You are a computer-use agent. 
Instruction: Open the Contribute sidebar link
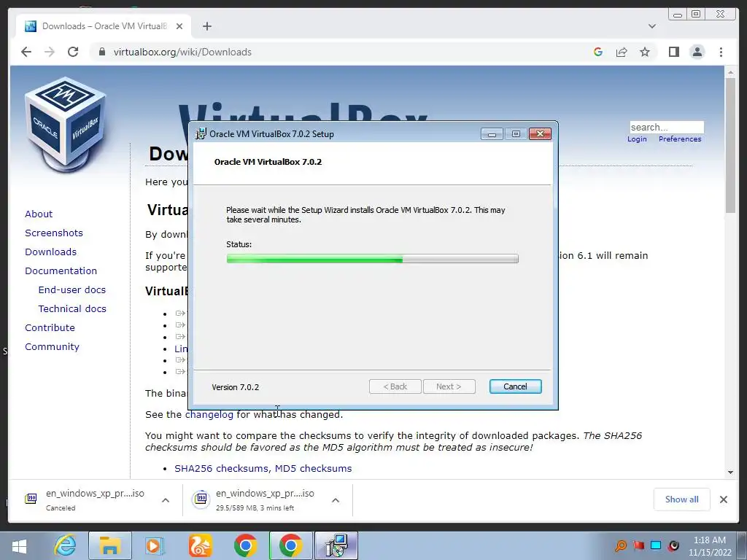50,328
